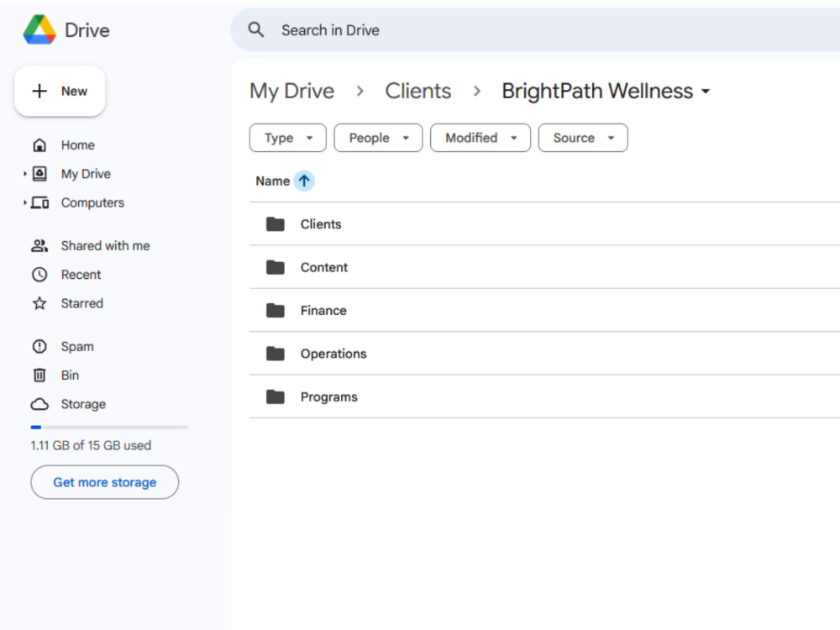Click the Finance folder icon
This screenshot has height=630, width=840.
tap(276, 310)
